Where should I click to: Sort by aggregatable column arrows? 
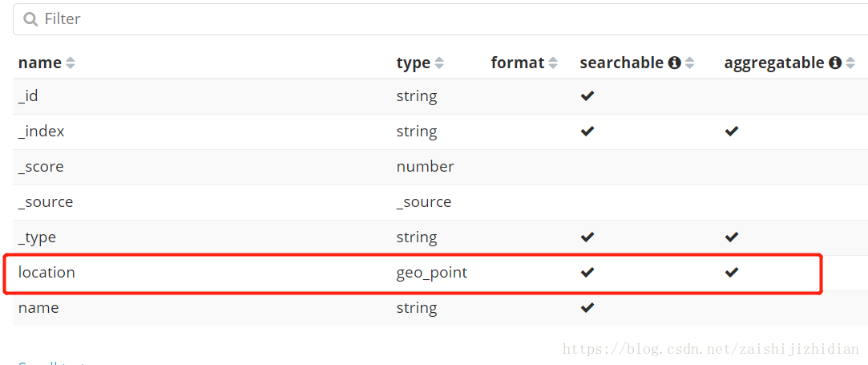pos(851,63)
